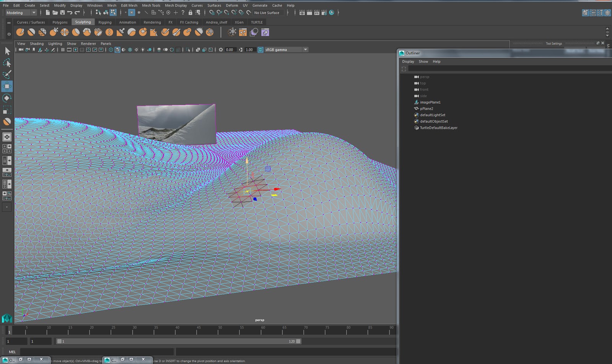Open the Mesh Tools menu
The width and height of the screenshot is (612, 364).
tap(151, 5)
